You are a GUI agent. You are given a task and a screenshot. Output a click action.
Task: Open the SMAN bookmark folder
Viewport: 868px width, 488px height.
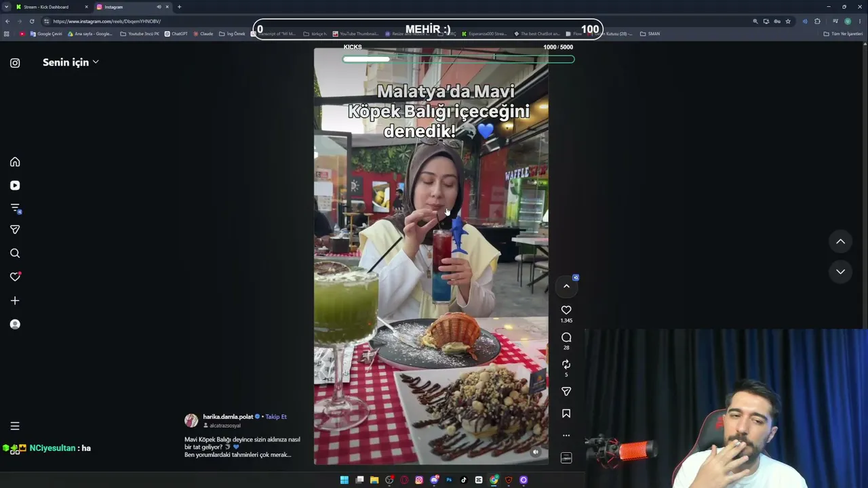coord(650,34)
